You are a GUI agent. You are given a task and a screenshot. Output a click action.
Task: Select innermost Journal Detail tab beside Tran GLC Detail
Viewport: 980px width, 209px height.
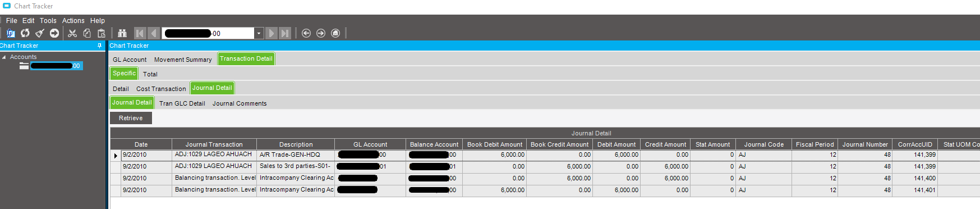[132, 102]
